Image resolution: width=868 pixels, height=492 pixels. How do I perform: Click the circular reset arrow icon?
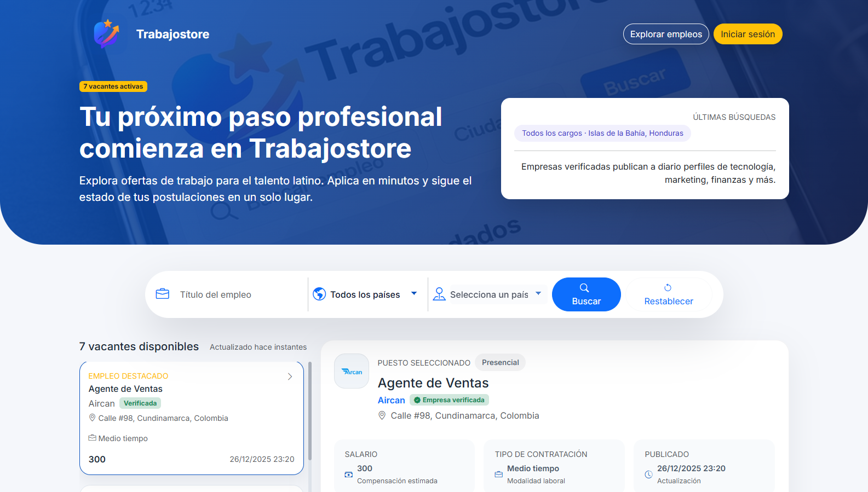(x=668, y=288)
